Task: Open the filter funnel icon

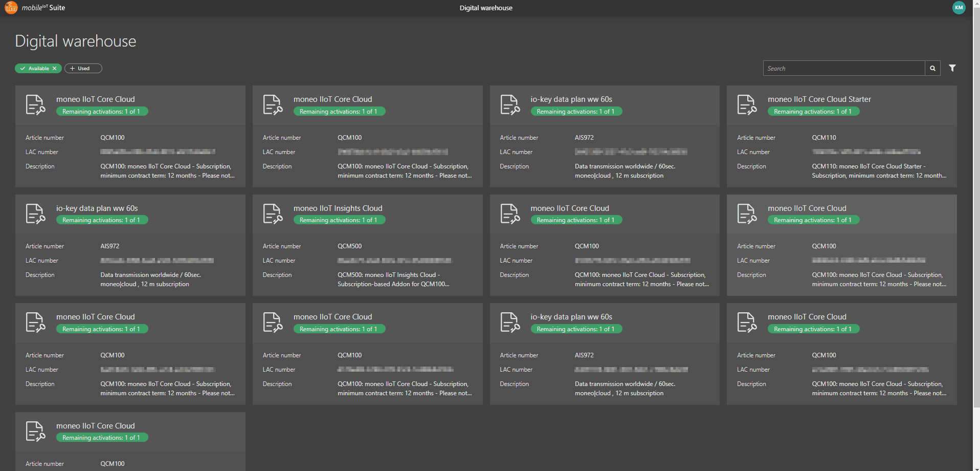Action: [952, 68]
